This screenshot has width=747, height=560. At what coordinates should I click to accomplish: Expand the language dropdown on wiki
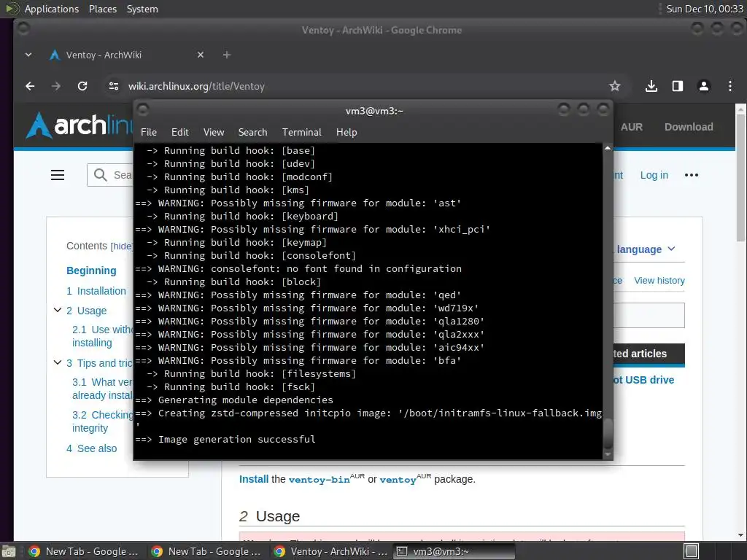tap(646, 249)
